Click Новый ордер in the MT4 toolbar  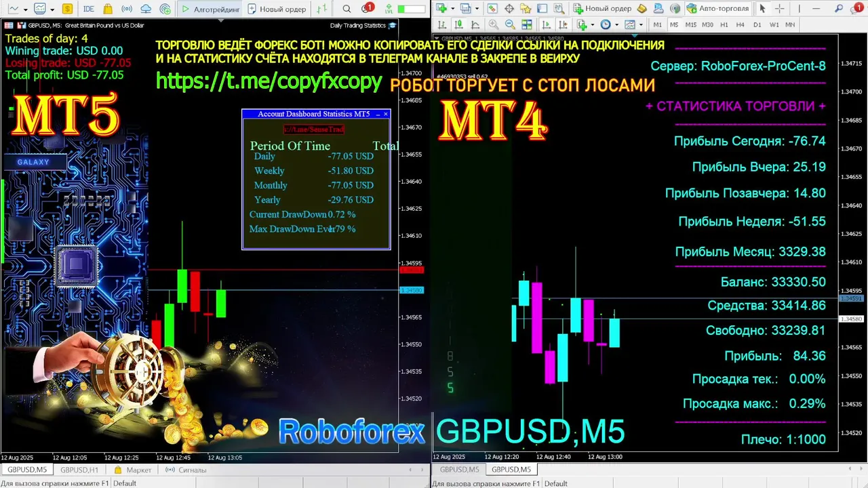pyautogui.click(x=602, y=9)
